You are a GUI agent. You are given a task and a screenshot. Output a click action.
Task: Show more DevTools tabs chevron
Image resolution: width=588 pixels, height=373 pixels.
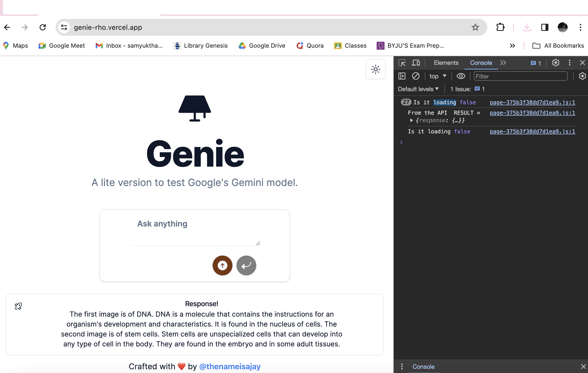(503, 63)
